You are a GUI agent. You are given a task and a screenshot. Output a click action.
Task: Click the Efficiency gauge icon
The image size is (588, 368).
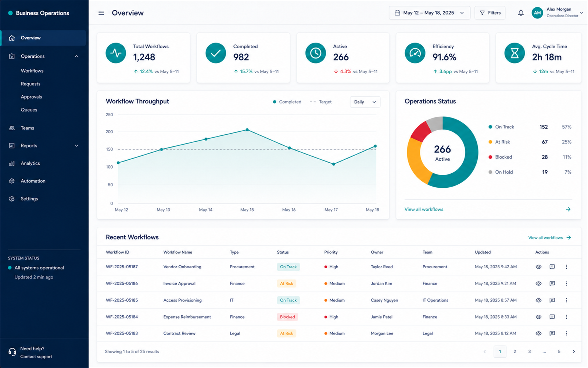tap(415, 53)
